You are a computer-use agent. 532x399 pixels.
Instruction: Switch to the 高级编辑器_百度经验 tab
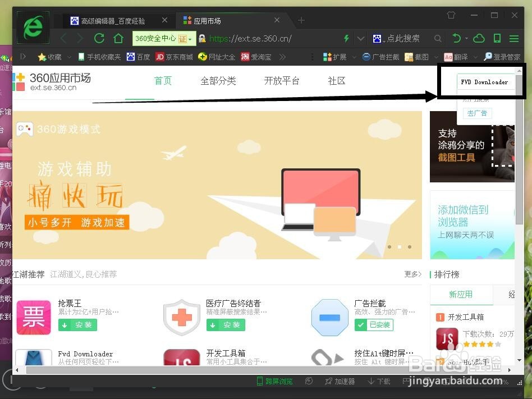[114, 21]
